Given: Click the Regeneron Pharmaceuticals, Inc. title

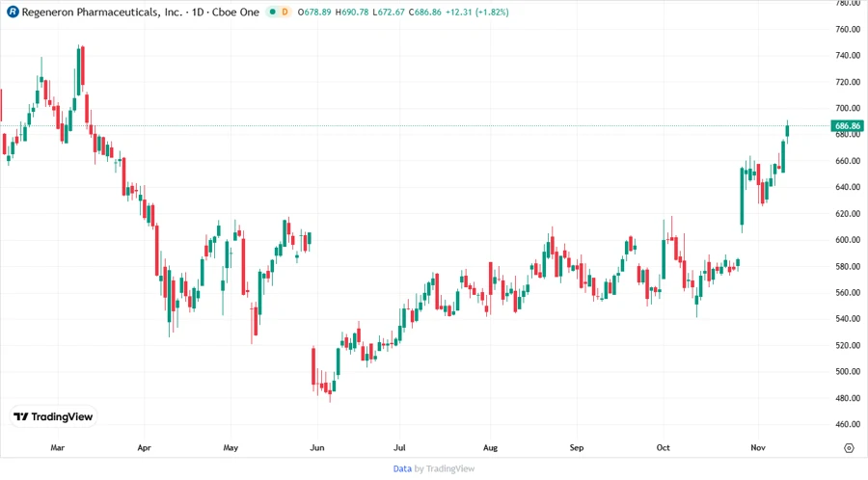Looking at the screenshot, I should (102, 12).
